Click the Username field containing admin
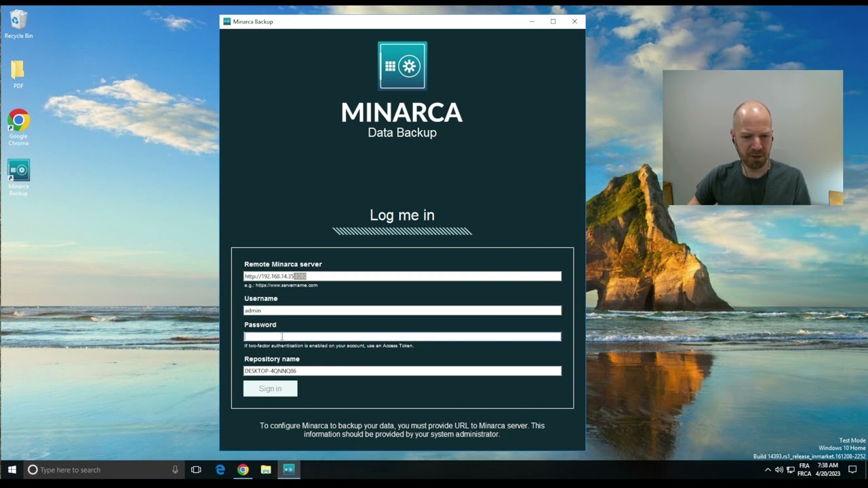 point(402,310)
